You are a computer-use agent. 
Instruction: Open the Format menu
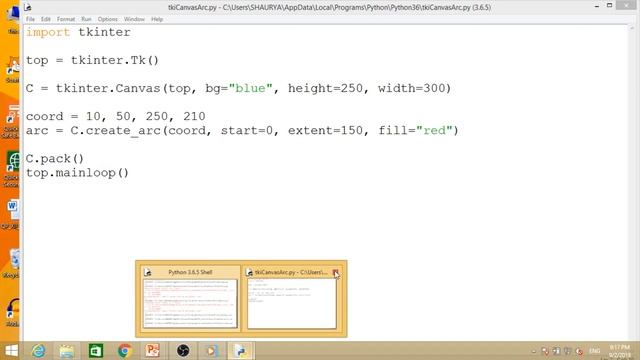(66, 19)
